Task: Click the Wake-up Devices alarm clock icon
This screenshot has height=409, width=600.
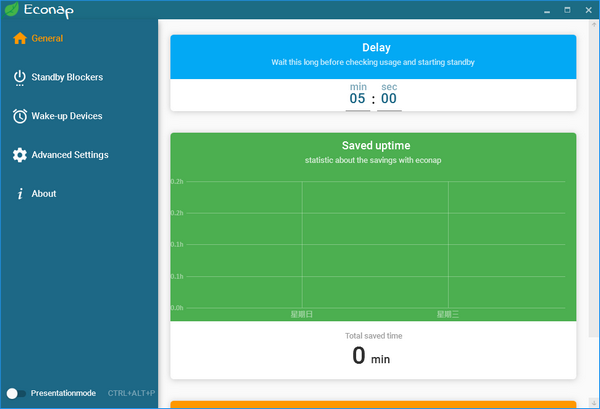Action: coord(19,116)
